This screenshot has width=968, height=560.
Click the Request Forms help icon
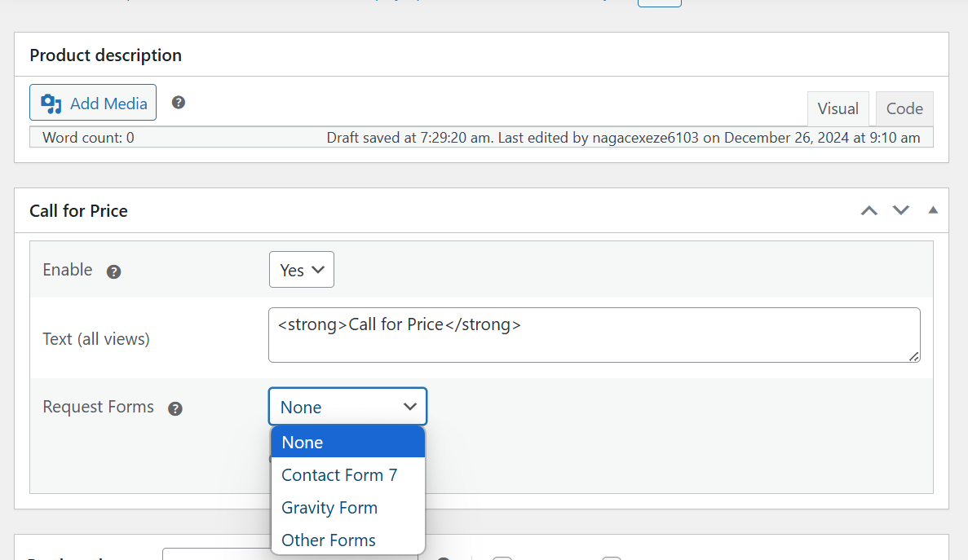coord(175,408)
